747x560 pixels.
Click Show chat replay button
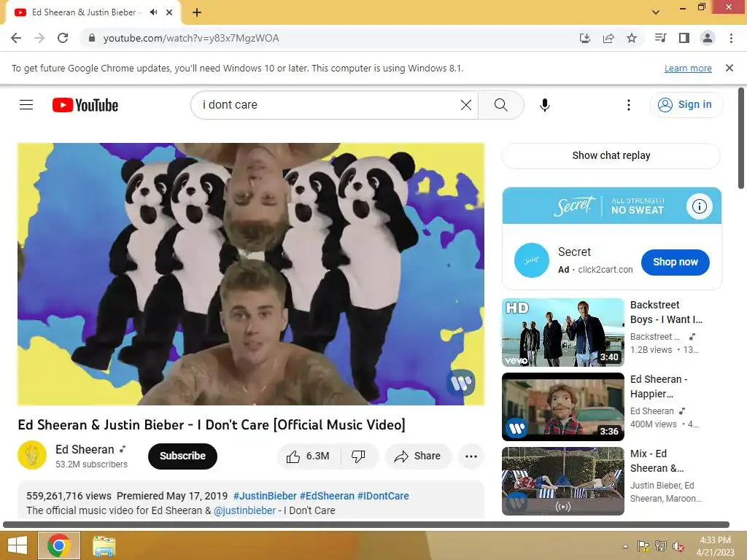pyautogui.click(x=611, y=156)
